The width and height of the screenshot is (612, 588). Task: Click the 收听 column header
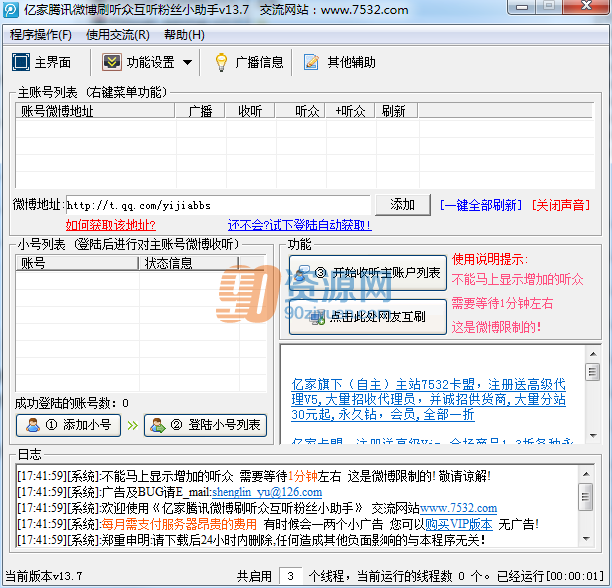click(250, 111)
